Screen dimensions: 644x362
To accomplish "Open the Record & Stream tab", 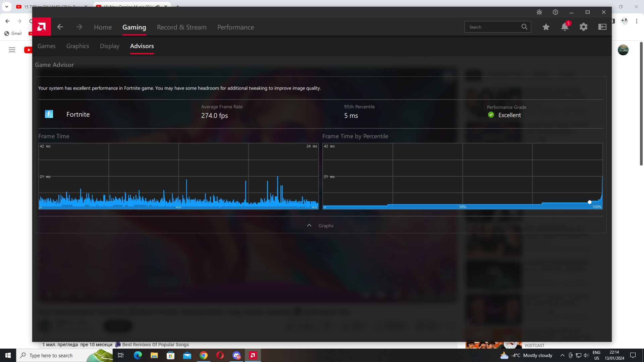I will [182, 27].
